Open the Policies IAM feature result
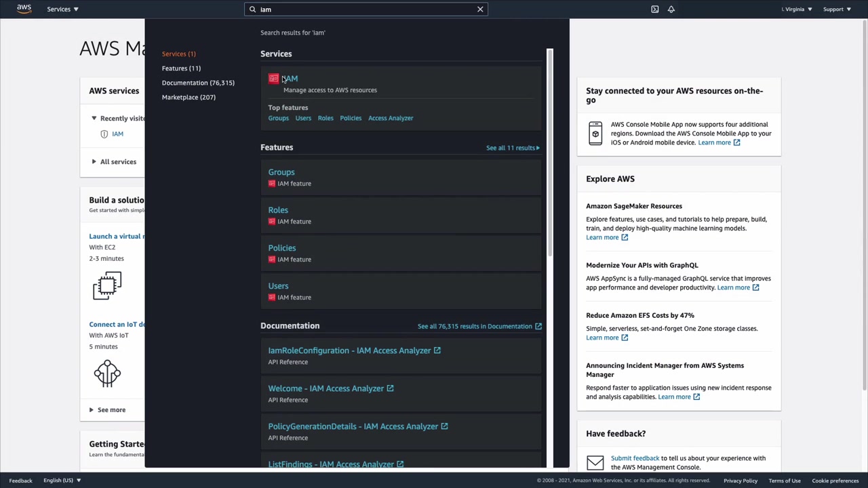 282,248
